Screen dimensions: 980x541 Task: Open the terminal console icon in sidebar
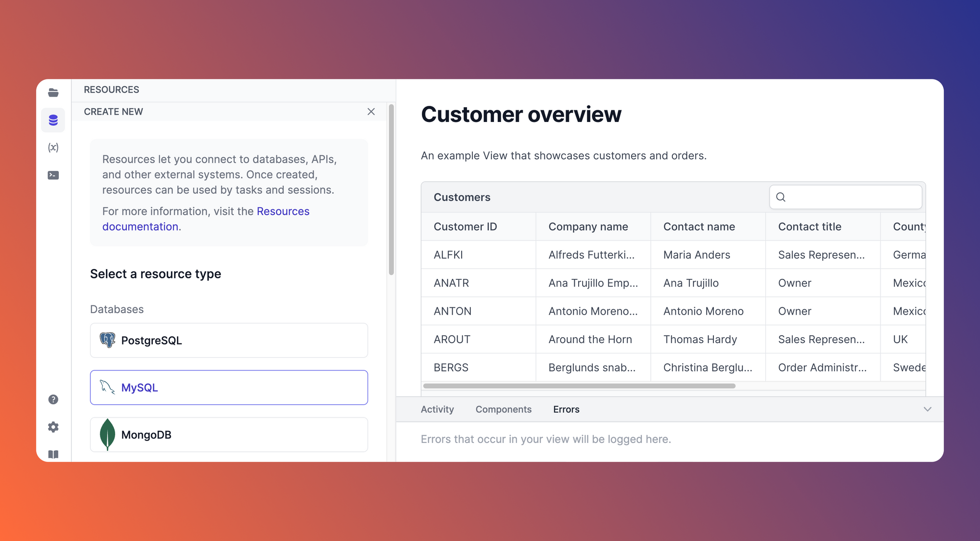click(x=53, y=175)
